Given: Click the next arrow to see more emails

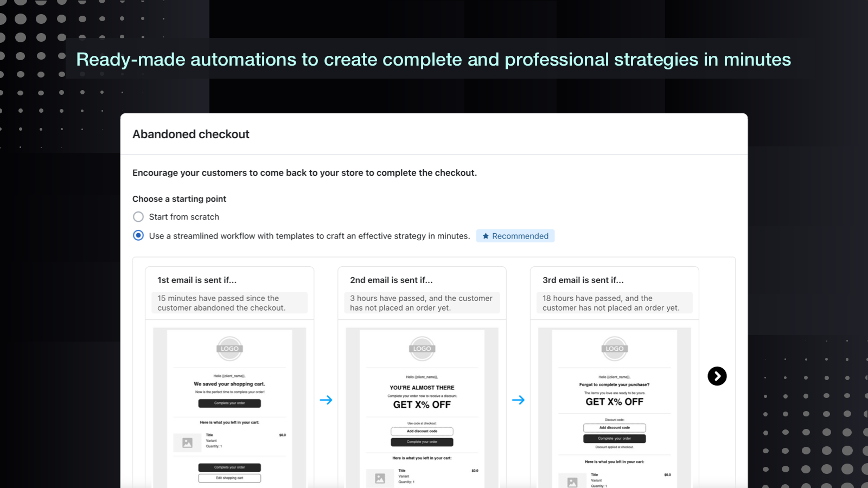Looking at the screenshot, I should coord(717,376).
